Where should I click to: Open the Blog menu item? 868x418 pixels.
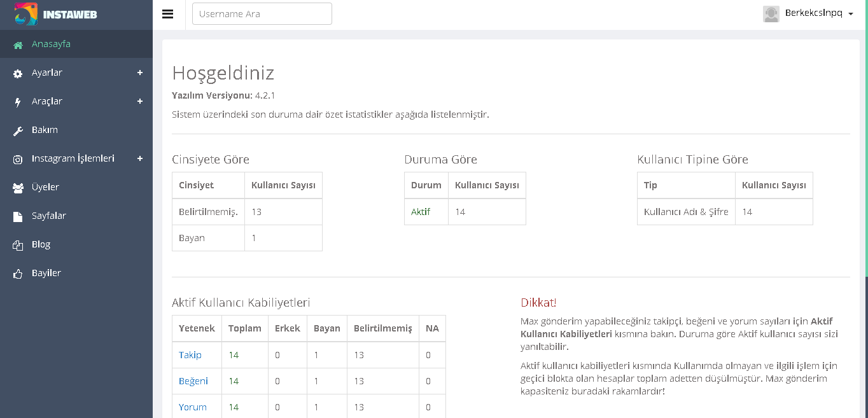tap(76, 244)
